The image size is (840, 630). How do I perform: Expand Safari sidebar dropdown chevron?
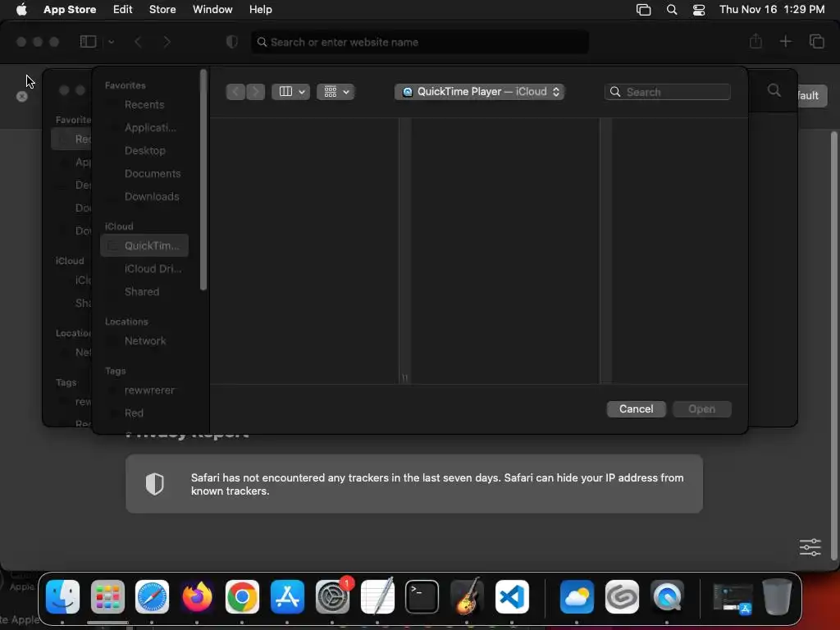[x=111, y=42]
